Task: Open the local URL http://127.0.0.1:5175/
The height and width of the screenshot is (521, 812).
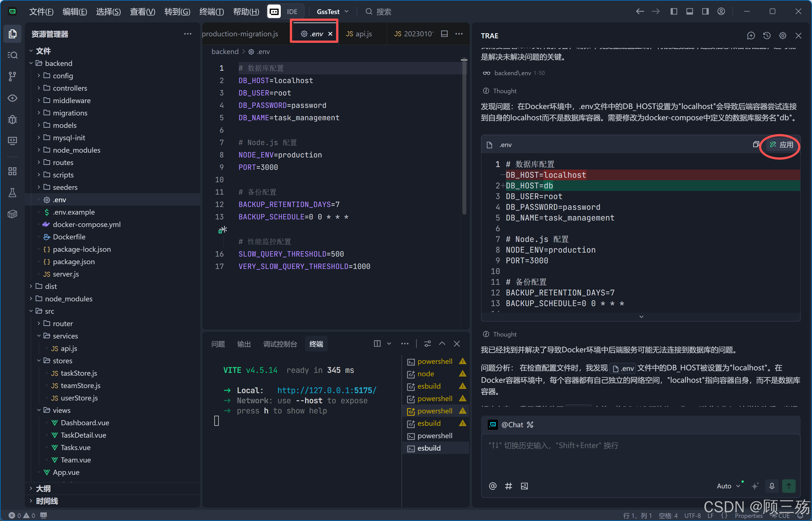Action: pos(326,390)
